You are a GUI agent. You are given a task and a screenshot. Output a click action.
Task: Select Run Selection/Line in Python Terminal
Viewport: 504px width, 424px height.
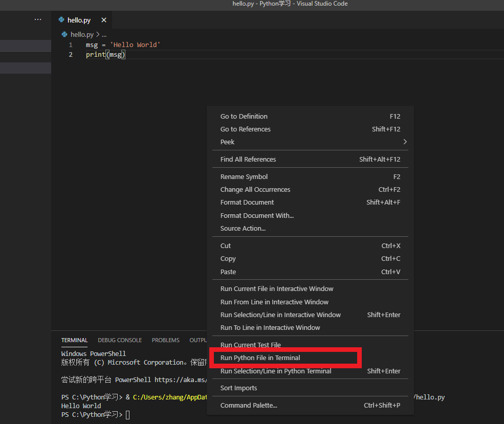tap(310, 371)
